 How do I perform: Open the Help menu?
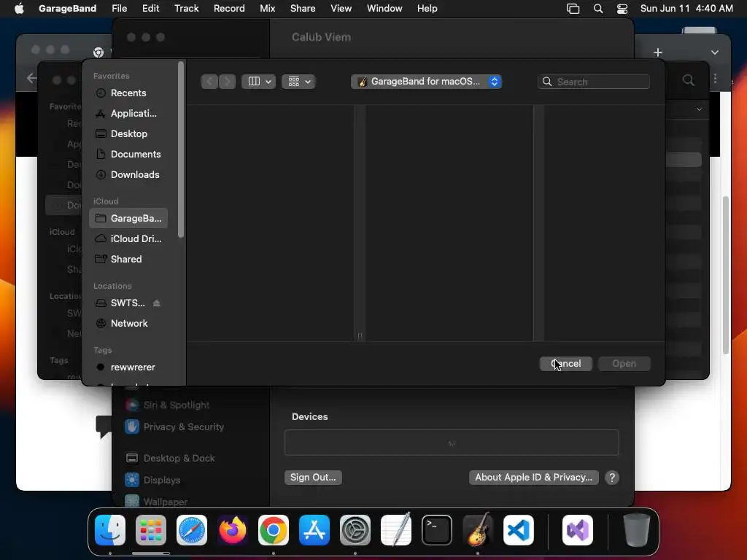click(x=427, y=9)
